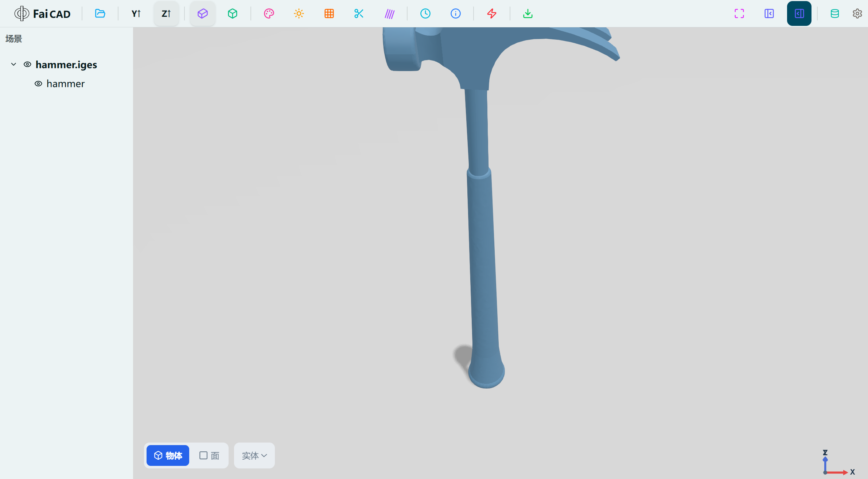Open a file with the folder icon

click(100, 14)
